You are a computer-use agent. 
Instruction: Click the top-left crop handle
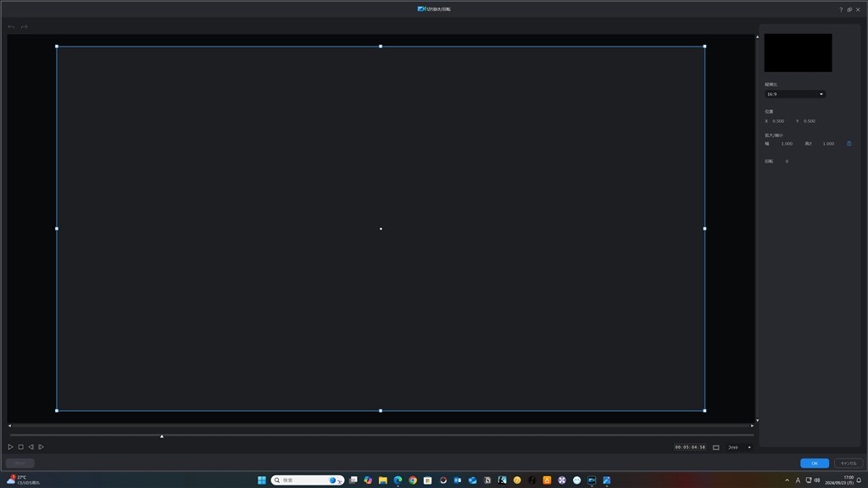pos(57,47)
